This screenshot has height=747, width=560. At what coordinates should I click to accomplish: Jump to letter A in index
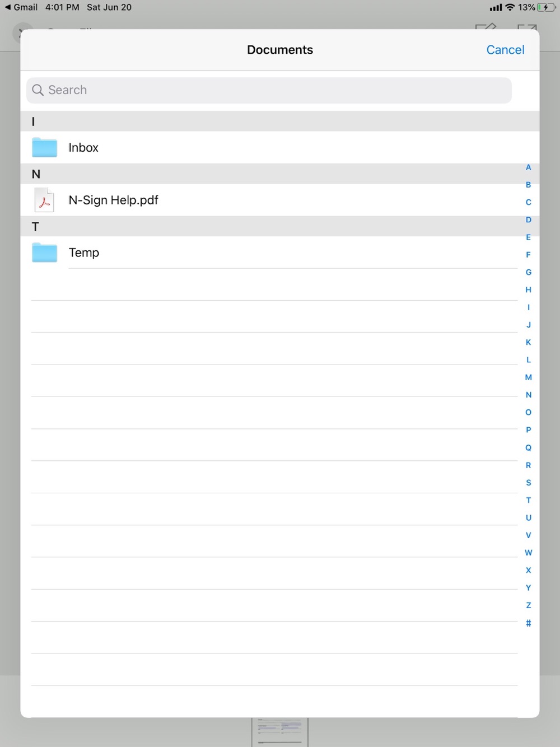click(528, 167)
